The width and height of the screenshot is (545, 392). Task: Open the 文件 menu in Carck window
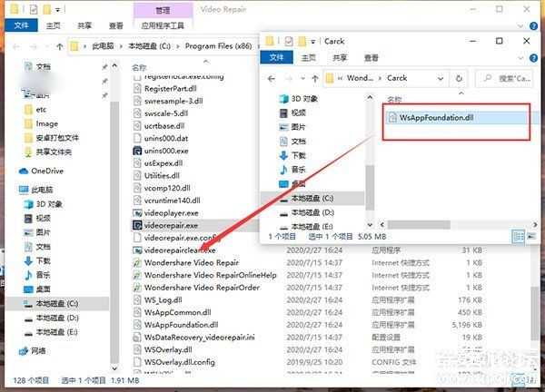coord(277,57)
